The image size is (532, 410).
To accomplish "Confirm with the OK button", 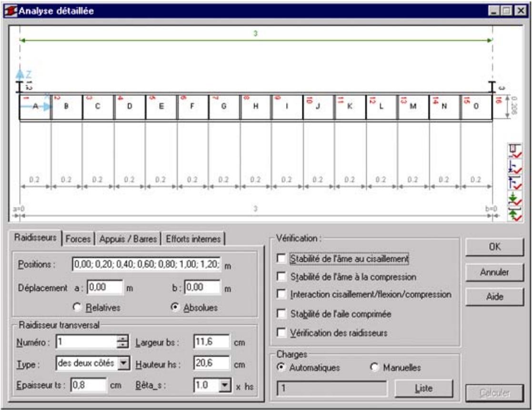I will coord(494,246).
